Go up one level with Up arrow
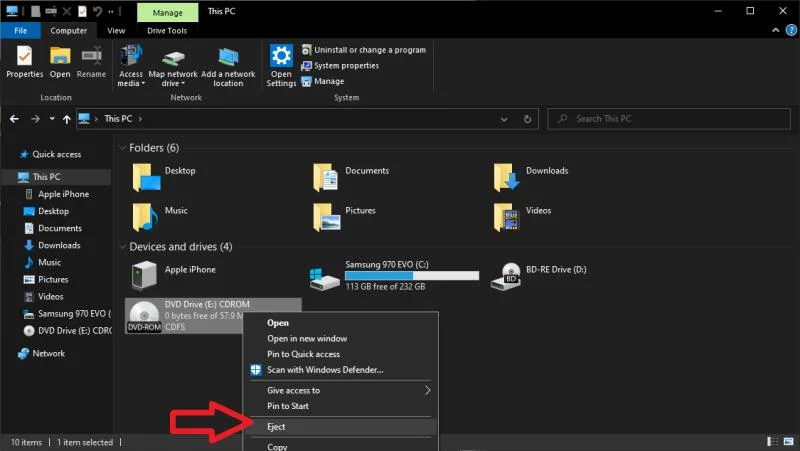This screenshot has height=451, width=800. click(66, 119)
